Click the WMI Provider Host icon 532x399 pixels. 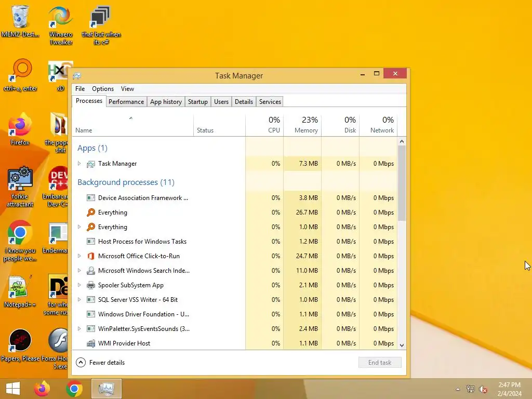[x=90, y=343]
